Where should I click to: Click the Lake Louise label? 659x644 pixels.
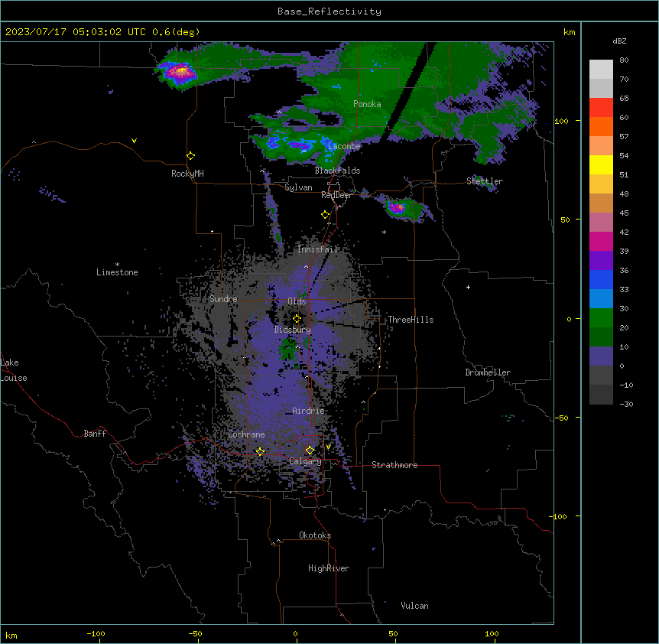(x=14, y=370)
